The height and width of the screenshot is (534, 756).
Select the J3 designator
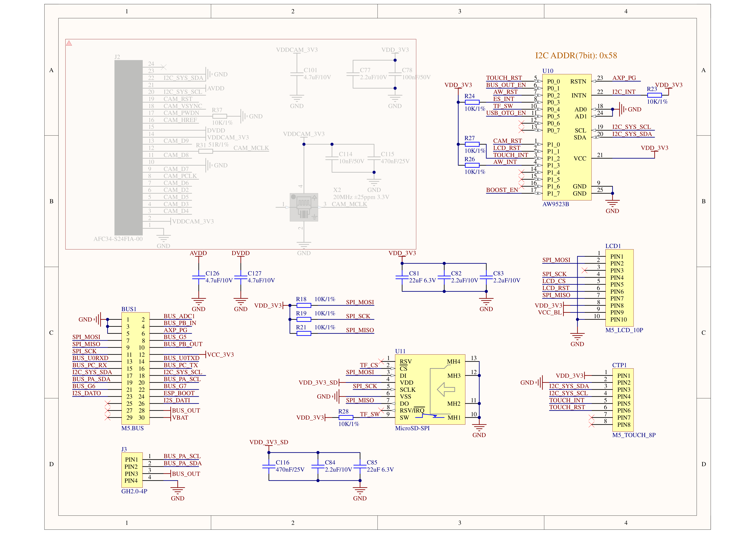[124, 449]
